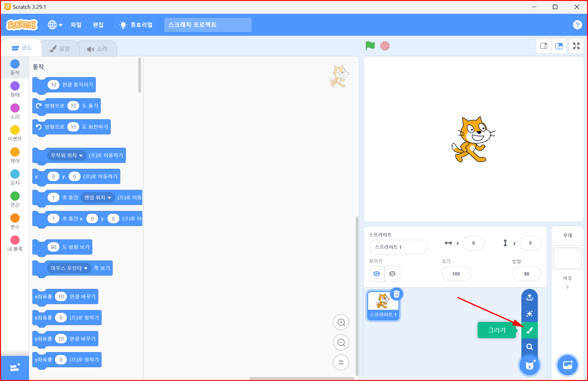Select the purple 형태 category circle

click(x=15, y=86)
